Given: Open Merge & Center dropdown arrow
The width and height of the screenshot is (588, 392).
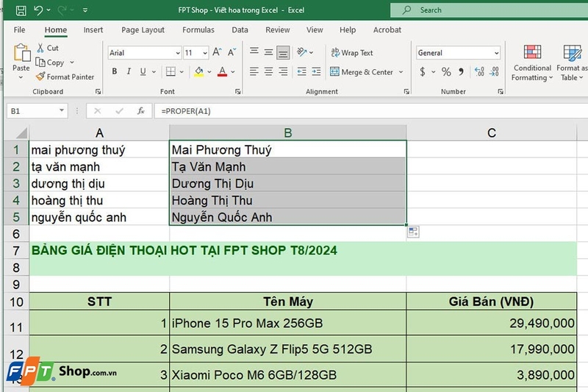Looking at the screenshot, I should point(401,71).
